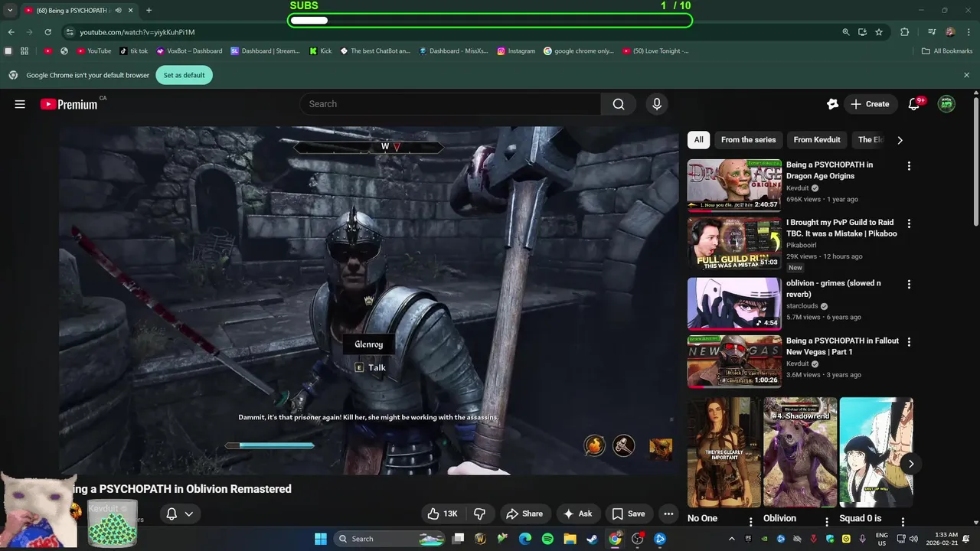Open the tik tok bookmark
Image resolution: width=980 pixels, height=551 pixels.
pos(134,51)
